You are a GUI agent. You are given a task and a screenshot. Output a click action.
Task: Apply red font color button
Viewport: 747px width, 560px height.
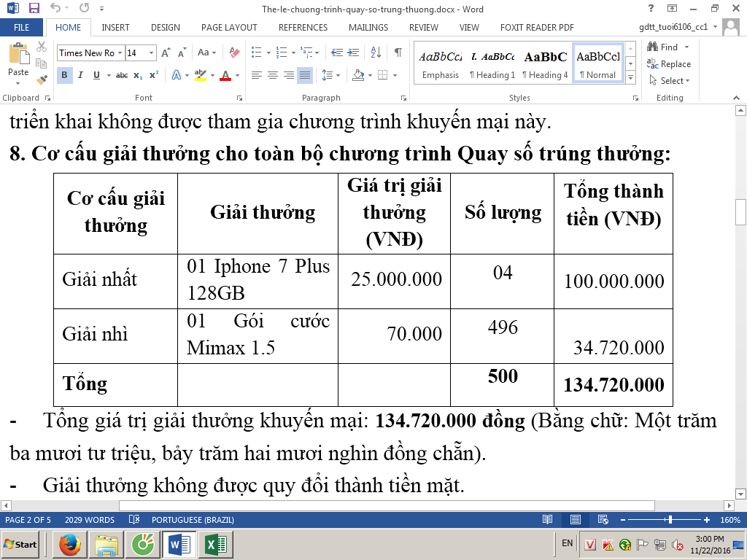tap(226, 75)
